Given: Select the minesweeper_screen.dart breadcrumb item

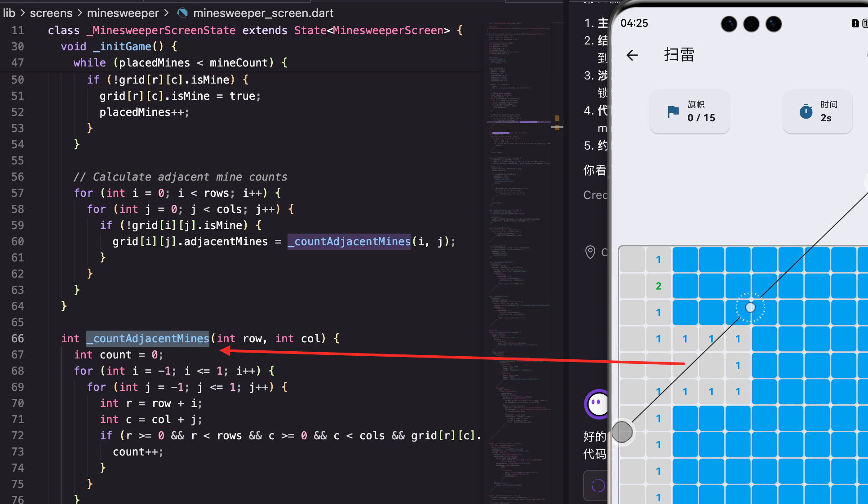Looking at the screenshot, I should (263, 13).
